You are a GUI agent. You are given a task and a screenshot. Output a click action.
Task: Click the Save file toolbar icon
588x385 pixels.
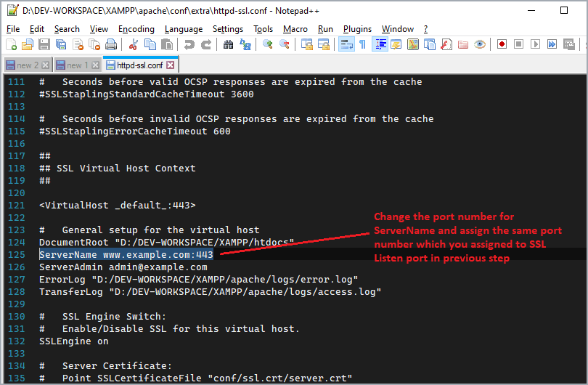point(44,44)
